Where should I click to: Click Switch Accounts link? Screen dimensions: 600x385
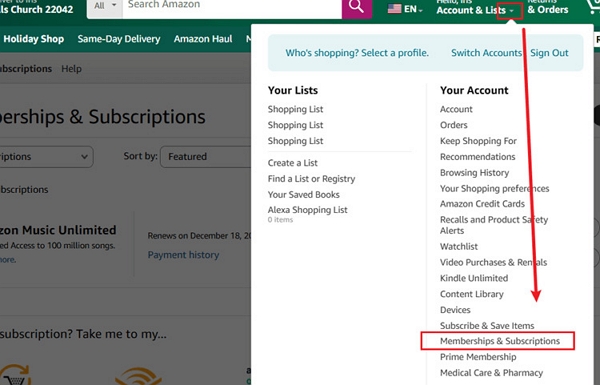(x=486, y=53)
